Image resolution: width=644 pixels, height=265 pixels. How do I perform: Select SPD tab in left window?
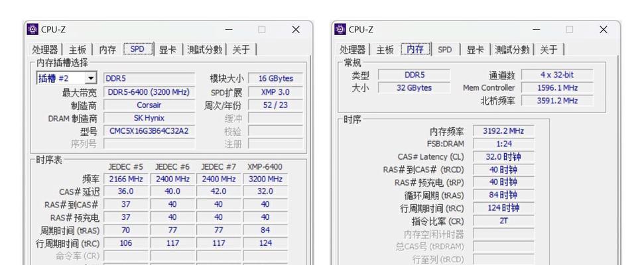point(137,49)
